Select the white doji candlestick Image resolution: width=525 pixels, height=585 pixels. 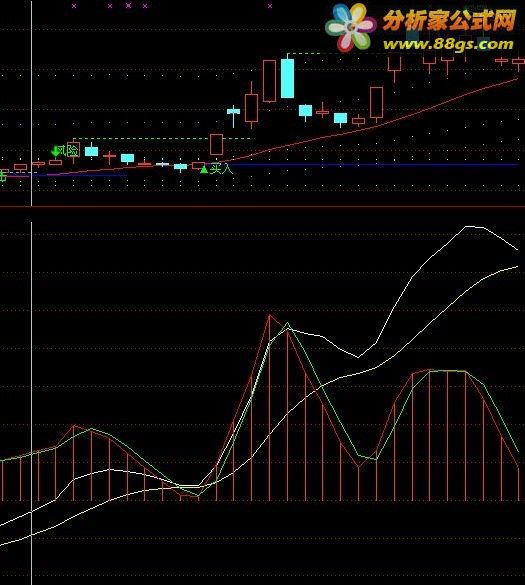(x=162, y=164)
